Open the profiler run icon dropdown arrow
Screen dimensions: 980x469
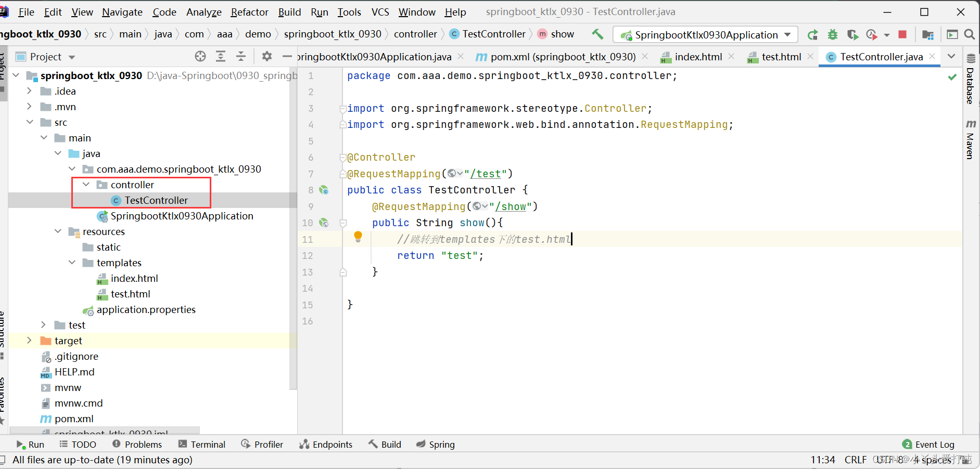click(887, 35)
